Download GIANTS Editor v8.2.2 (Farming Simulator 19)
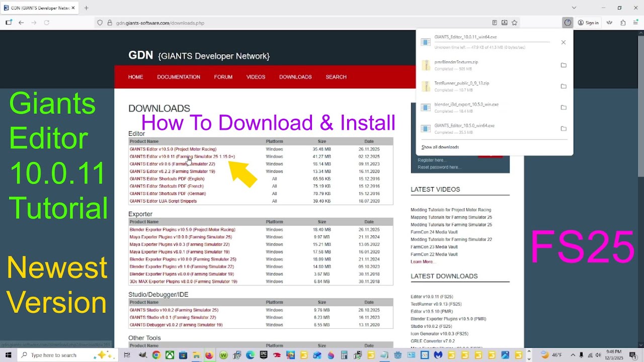644x362 pixels. 172,171
